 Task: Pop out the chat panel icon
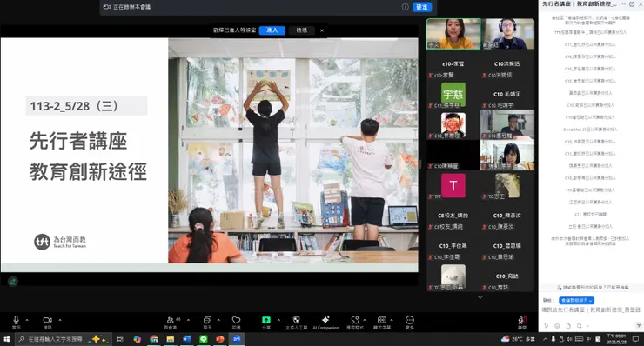(x=632, y=4)
